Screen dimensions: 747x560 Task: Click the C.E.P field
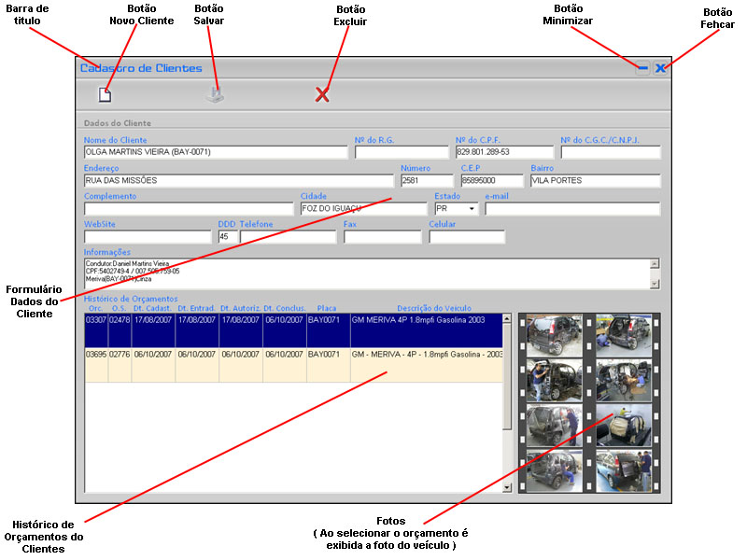tap(492, 180)
